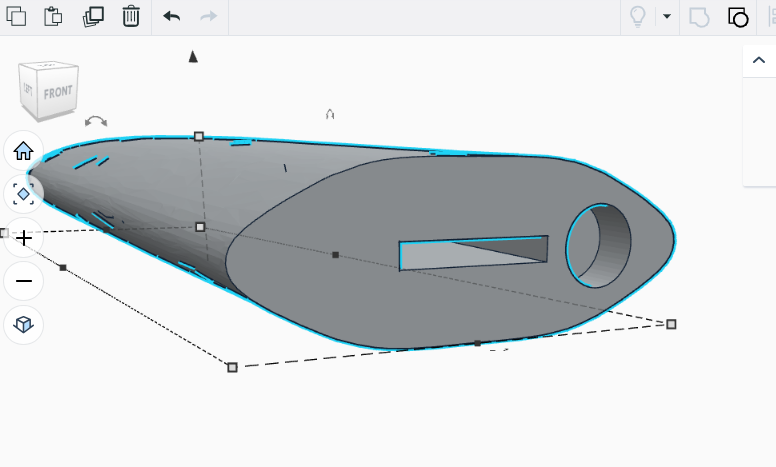The image size is (776, 467).
Task: Click the Paste clipboard icon
Action: [x=53, y=16]
